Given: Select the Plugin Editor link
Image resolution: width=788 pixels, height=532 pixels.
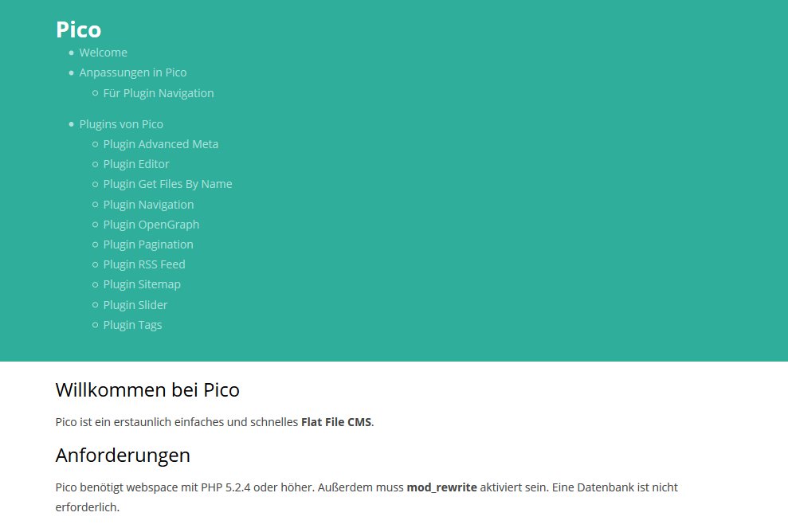Looking at the screenshot, I should [x=135, y=164].
